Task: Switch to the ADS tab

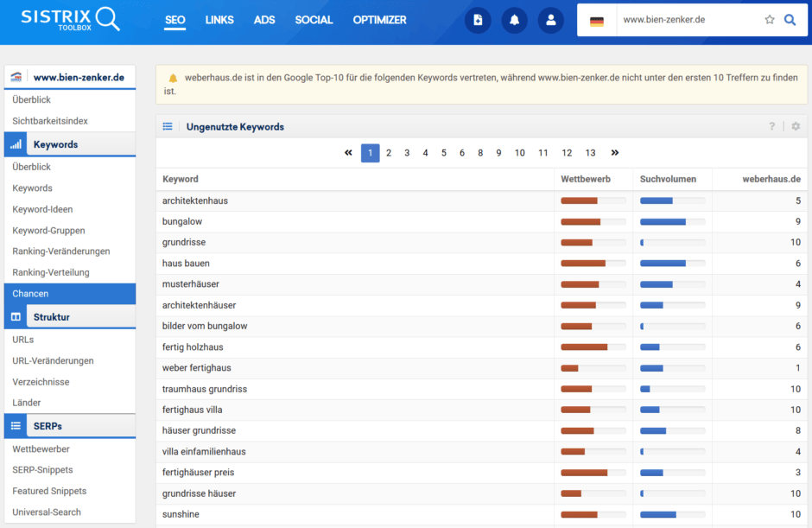Action: (264, 20)
